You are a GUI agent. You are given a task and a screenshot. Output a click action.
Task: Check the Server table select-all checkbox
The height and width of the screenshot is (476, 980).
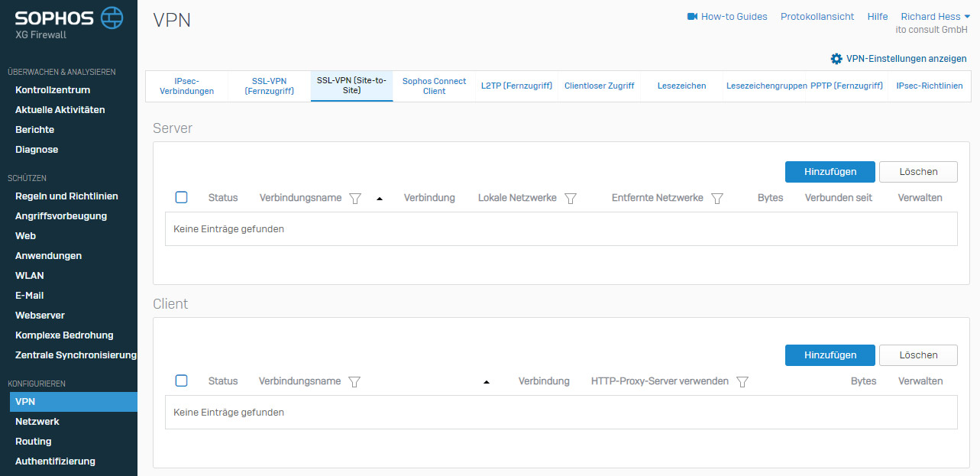pos(181,197)
